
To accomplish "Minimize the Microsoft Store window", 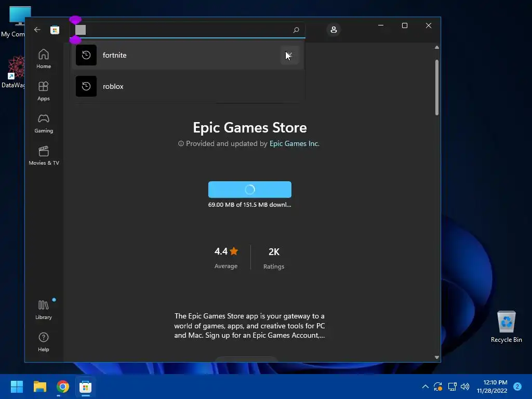I will (x=381, y=25).
